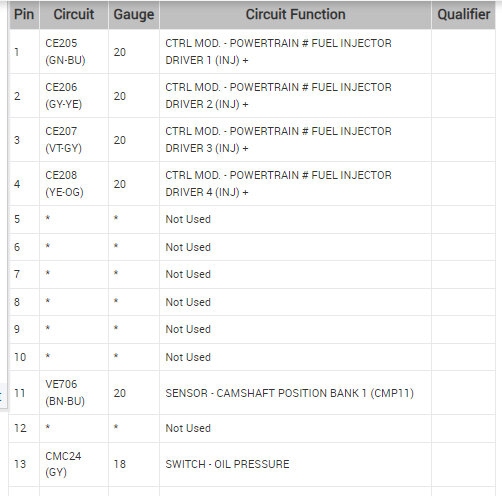The image size is (502, 496).
Task: Select the CE206 (GY-YE) circuit cell
Action: click(74, 96)
